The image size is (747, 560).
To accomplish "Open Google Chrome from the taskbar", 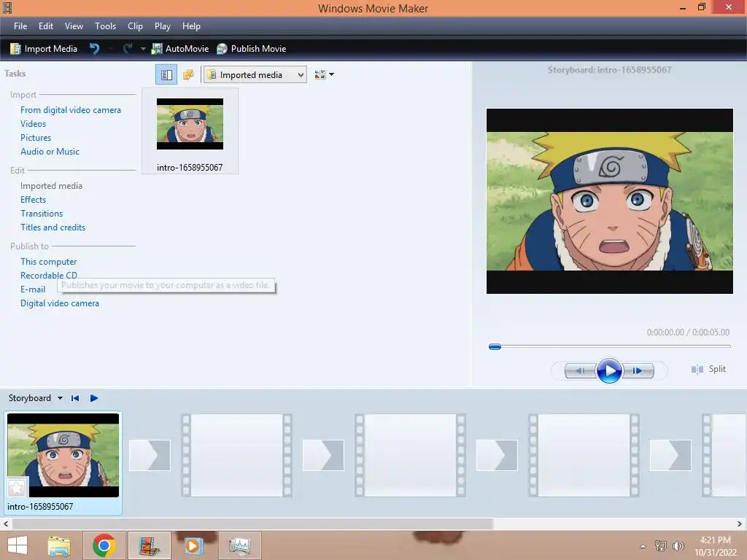I will 104,545.
